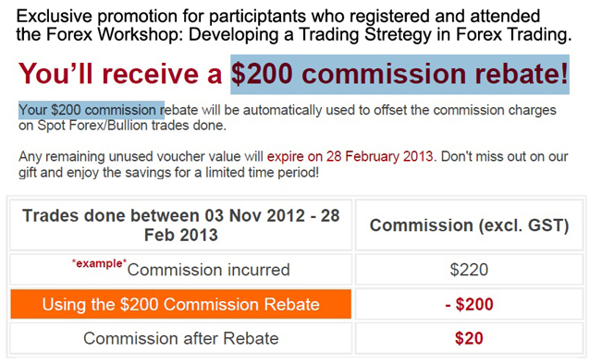Click the 'gift and enjoy the savings' line
Viewport: 590px width, 364px height.
pyautogui.click(x=168, y=173)
